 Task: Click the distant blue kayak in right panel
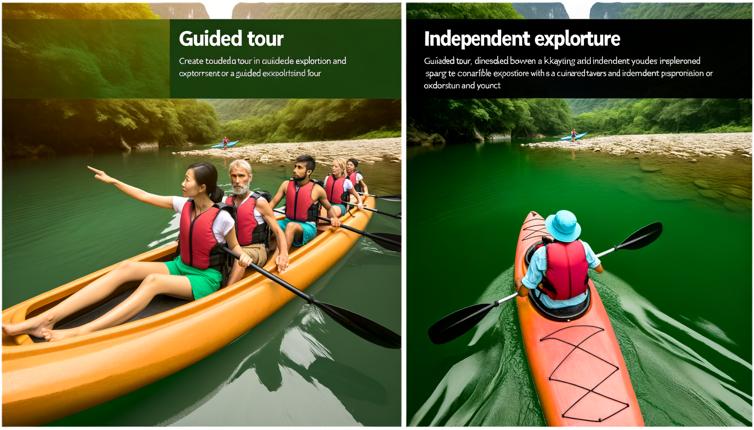click(573, 136)
